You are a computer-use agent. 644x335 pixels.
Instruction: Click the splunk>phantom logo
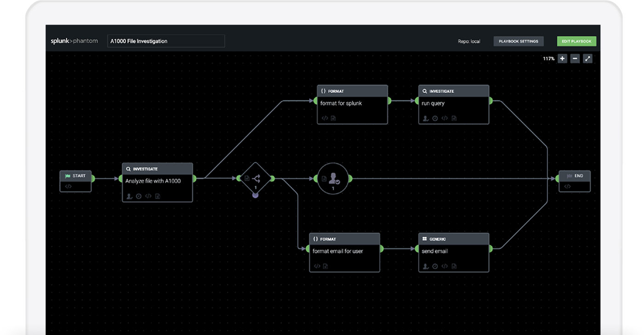coord(74,41)
